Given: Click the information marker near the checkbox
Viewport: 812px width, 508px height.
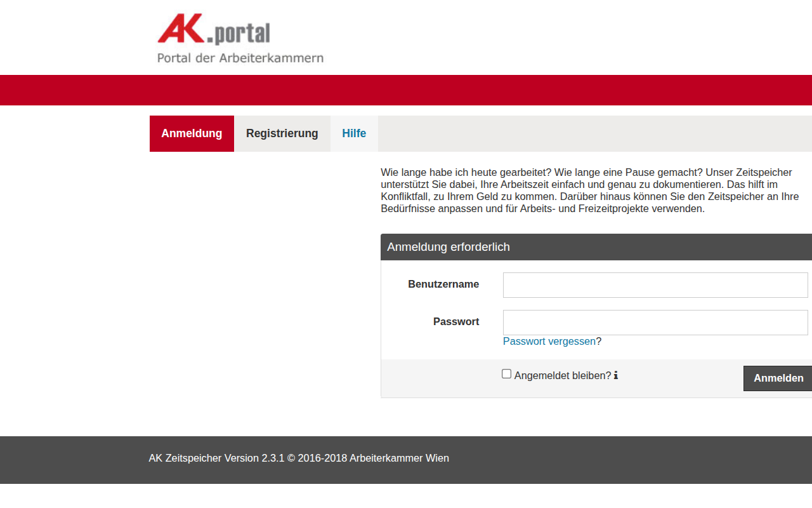Looking at the screenshot, I should (x=615, y=375).
